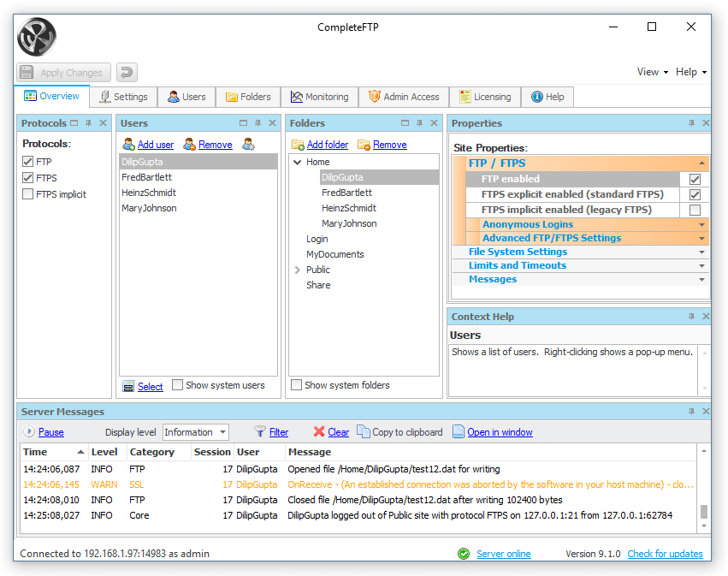
Task: Pin the Folders panel
Action: [x=419, y=123]
